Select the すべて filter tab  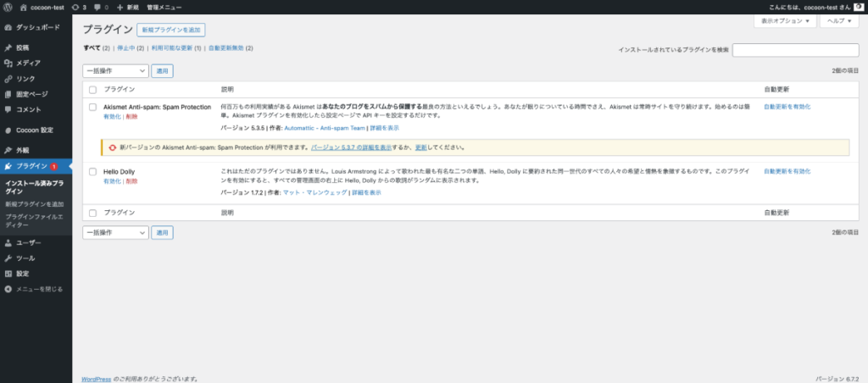pyautogui.click(x=92, y=48)
